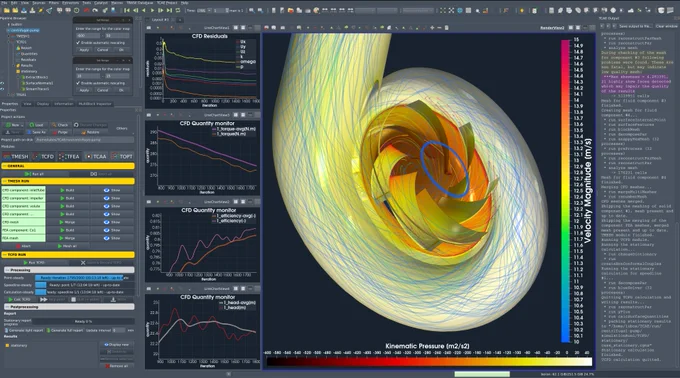Open the TCAE Project menu
The image size is (680, 378).
(x=167, y=3)
